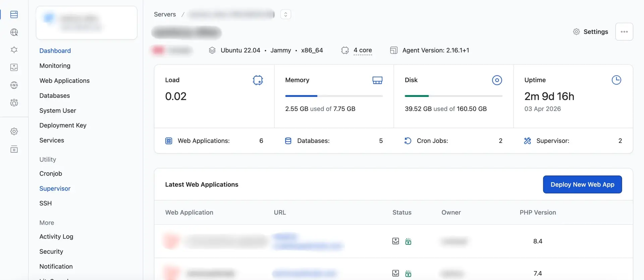The image size is (644, 280).
Task: Click the team members rail icon
Action: [14, 103]
